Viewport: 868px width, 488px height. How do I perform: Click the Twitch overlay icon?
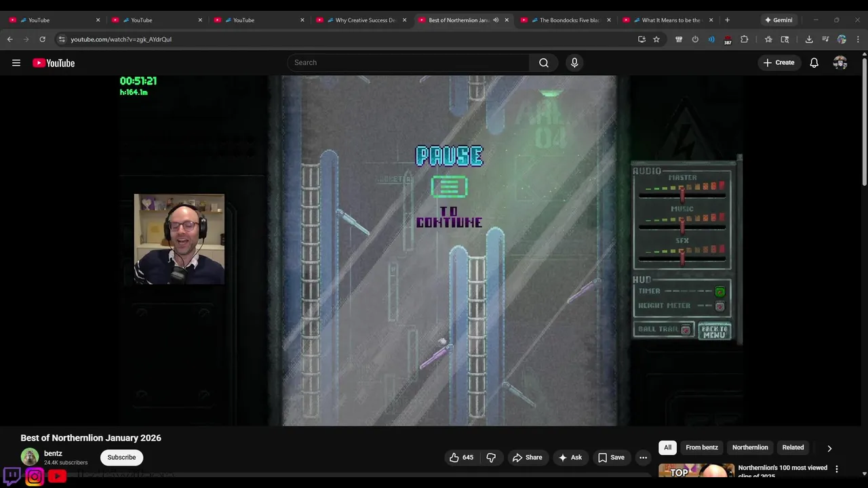pos(12,476)
